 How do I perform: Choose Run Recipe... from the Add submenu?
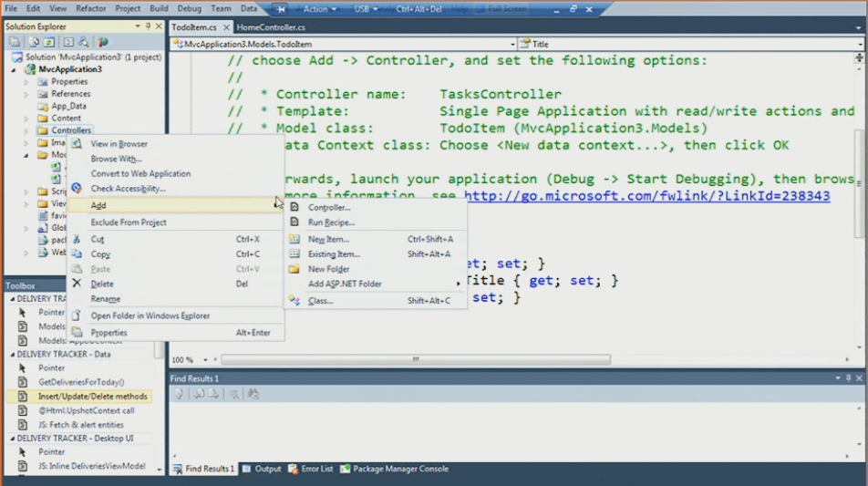[331, 222]
